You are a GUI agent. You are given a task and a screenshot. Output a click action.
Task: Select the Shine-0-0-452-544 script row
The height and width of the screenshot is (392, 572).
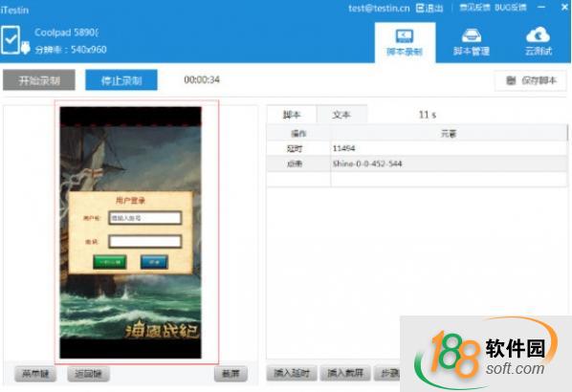[x=417, y=163]
